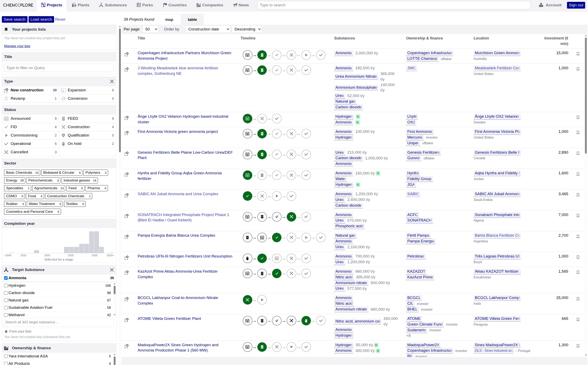Screen dimensions: 588x365
Task: Focus the Search all 302 target substance field
Action: tap(59, 322)
